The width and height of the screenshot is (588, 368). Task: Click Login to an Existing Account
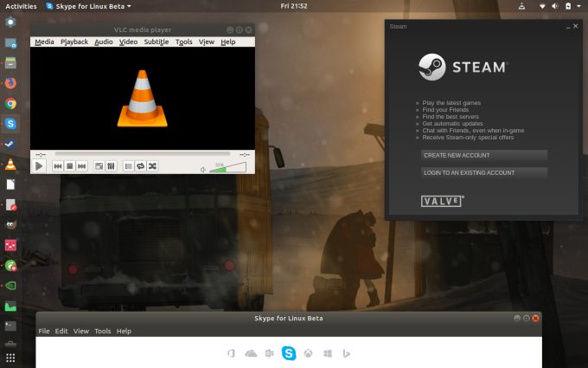tap(483, 172)
